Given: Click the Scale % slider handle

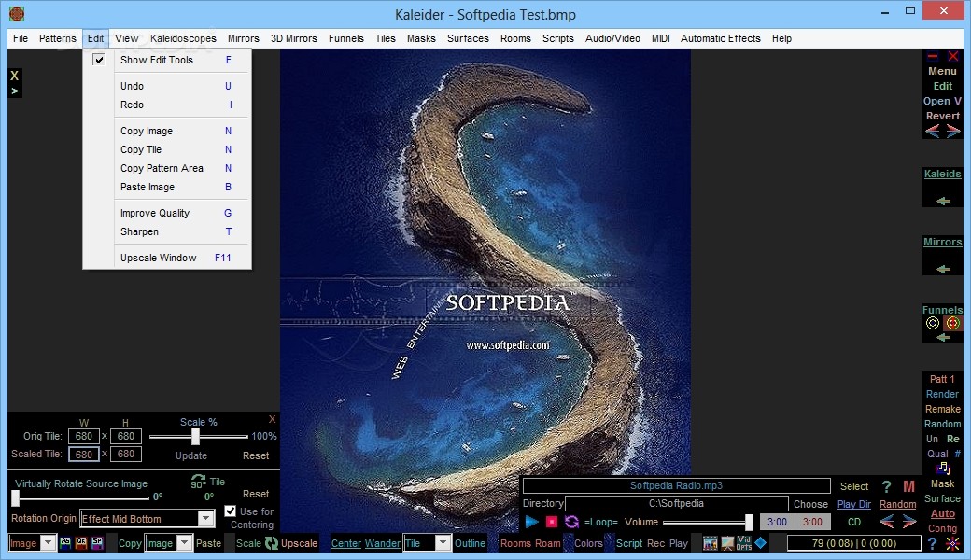Looking at the screenshot, I should tap(196, 436).
